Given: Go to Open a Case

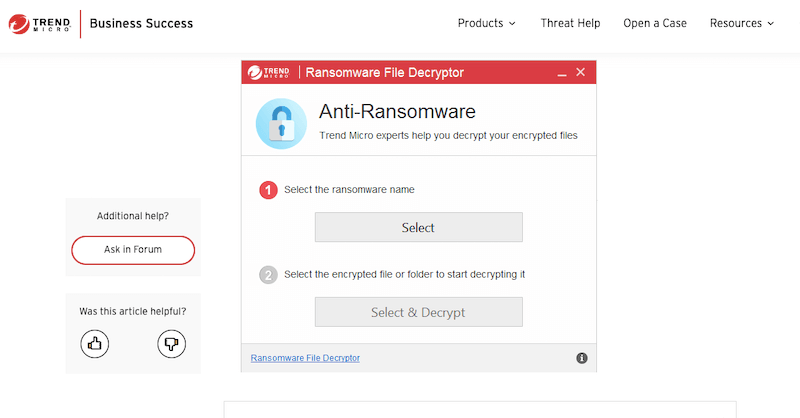Looking at the screenshot, I should 655,23.
